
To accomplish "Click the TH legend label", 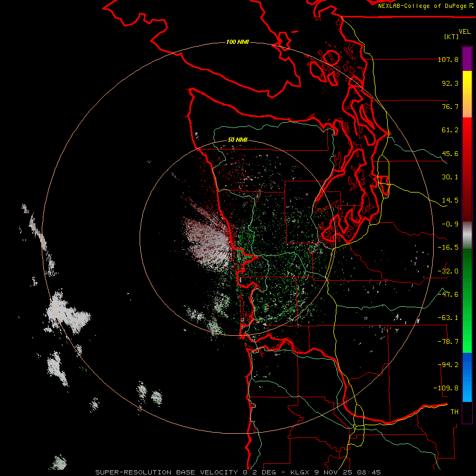I will 454,412.
